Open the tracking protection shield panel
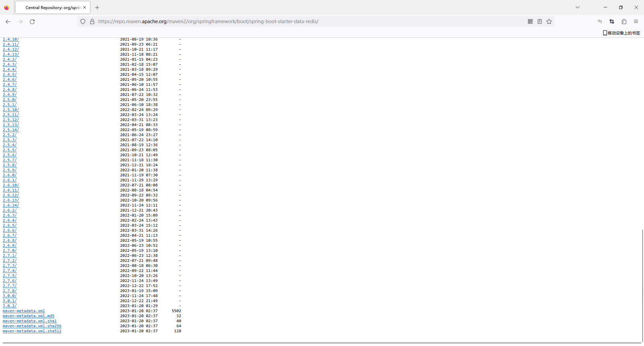Image resolution: width=644 pixels, height=346 pixels. click(83, 21)
